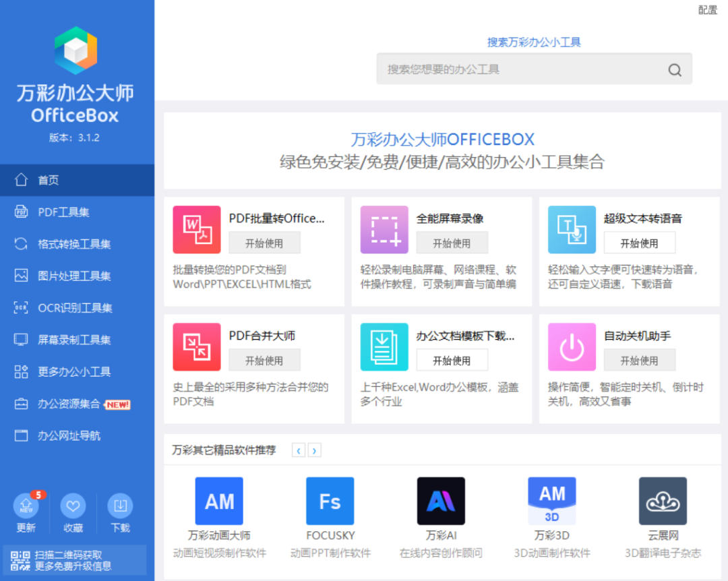Show next recommended software with right arrow
This screenshot has width=728, height=581.
coord(314,450)
